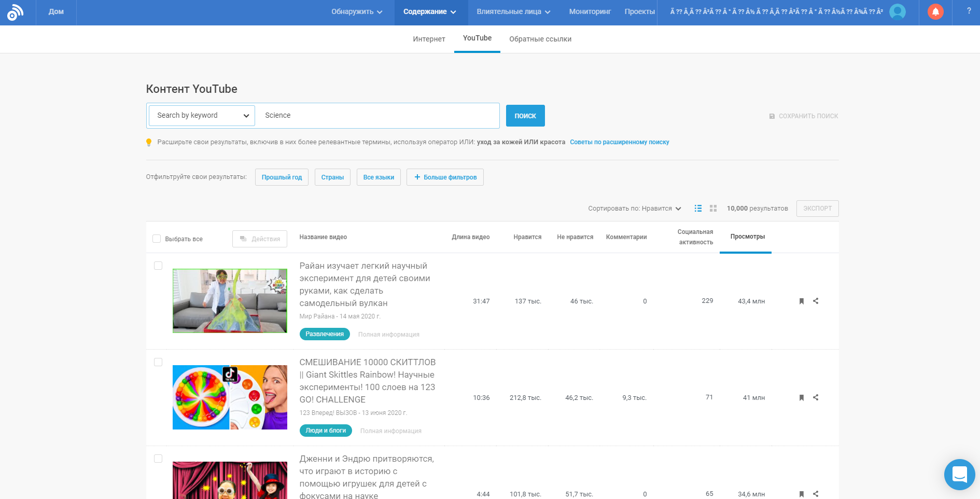
Task: Click the 212,8 тыс. likes value
Action: coord(525,398)
